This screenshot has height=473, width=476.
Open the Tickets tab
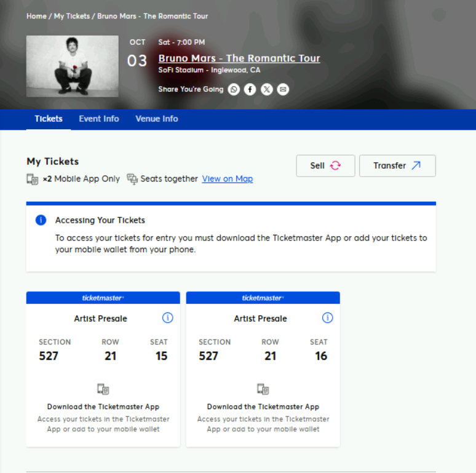(x=49, y=119)
